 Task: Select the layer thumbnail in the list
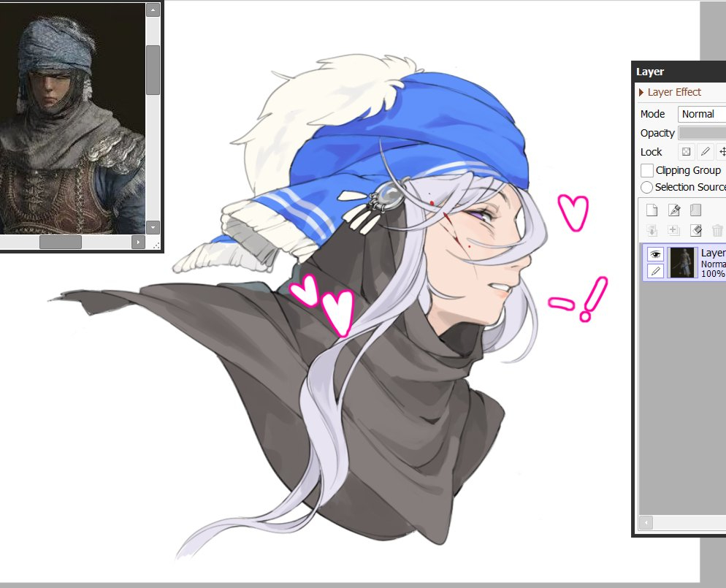point(683,262)
